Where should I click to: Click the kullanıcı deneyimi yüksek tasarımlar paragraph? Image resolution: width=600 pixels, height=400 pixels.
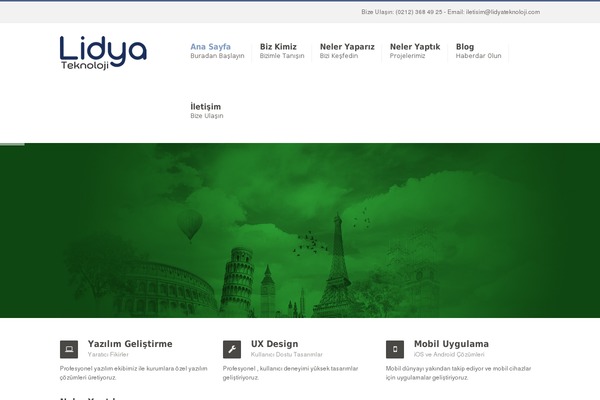click(x=290, y=373)
